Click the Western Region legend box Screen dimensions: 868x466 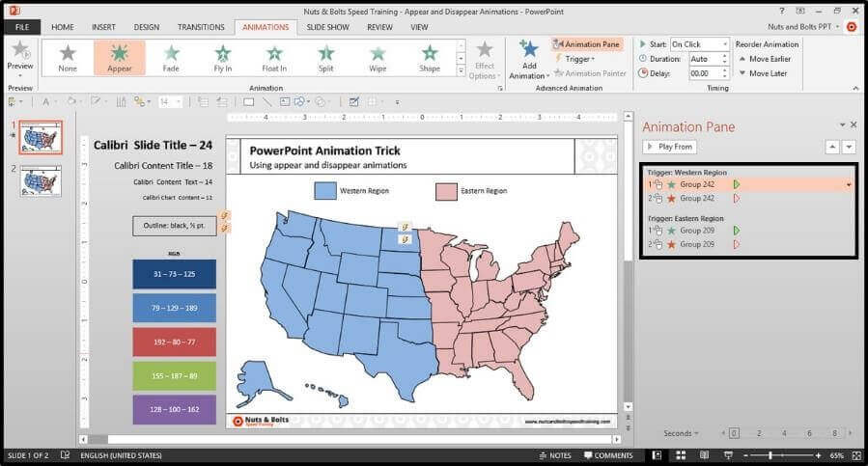(x=325, y=191)
